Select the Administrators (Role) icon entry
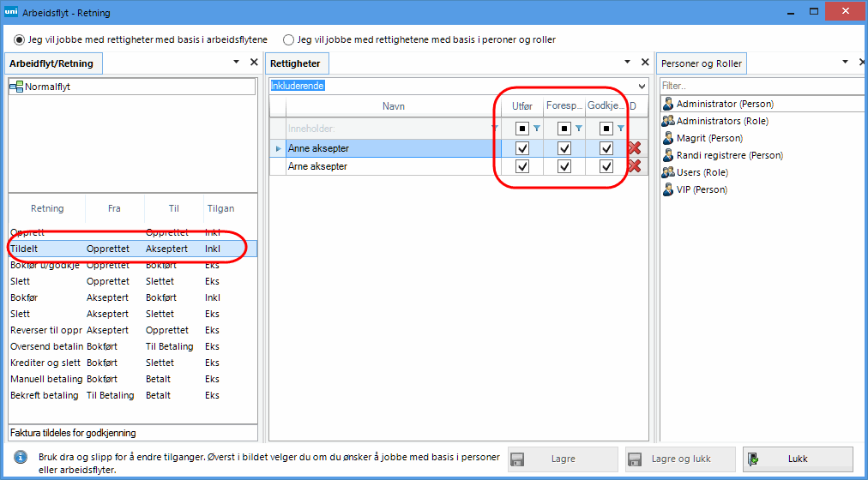Screen dimensions: 868x480 pyautogui.click(x=668, y=121)
